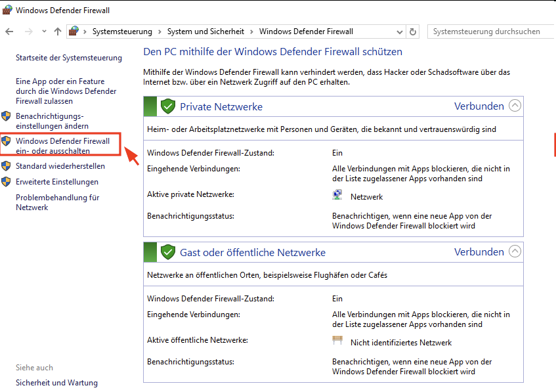The width and height of the screenshot is (556, 392).
Task: Click green shield icon of Private Netzwerke
Action: 168,106
